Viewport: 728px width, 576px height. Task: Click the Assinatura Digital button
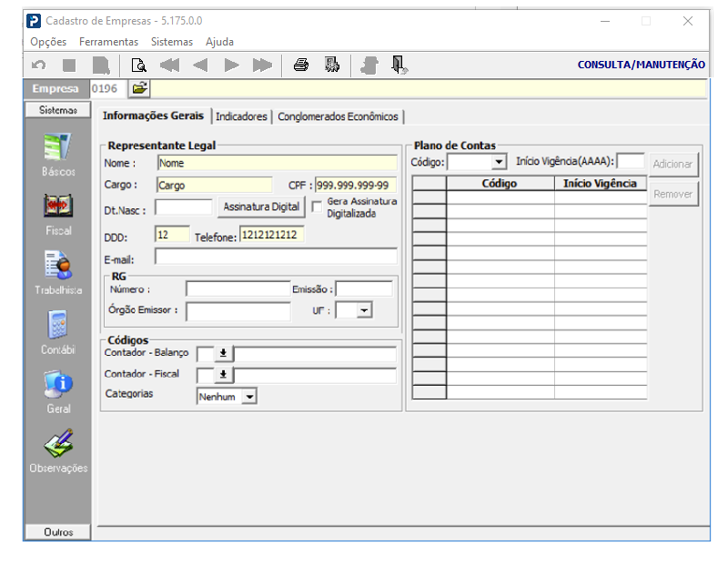point(261,207)
